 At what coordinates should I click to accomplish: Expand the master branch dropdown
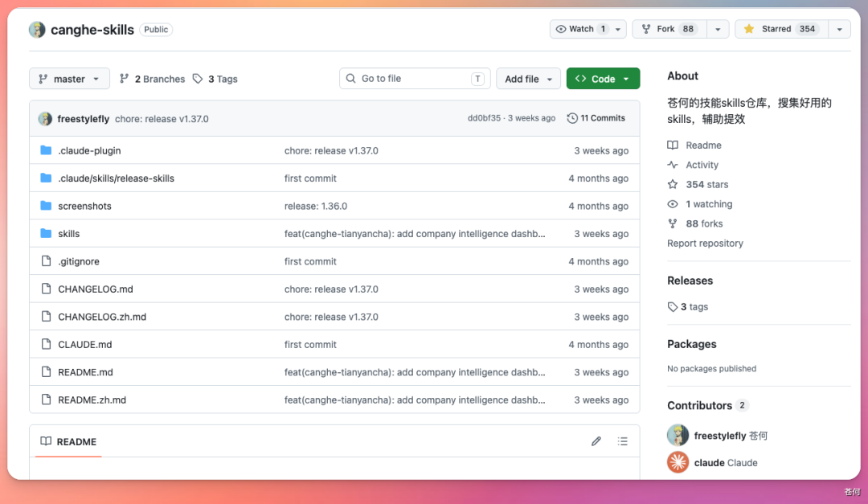[x=69, y=79]
